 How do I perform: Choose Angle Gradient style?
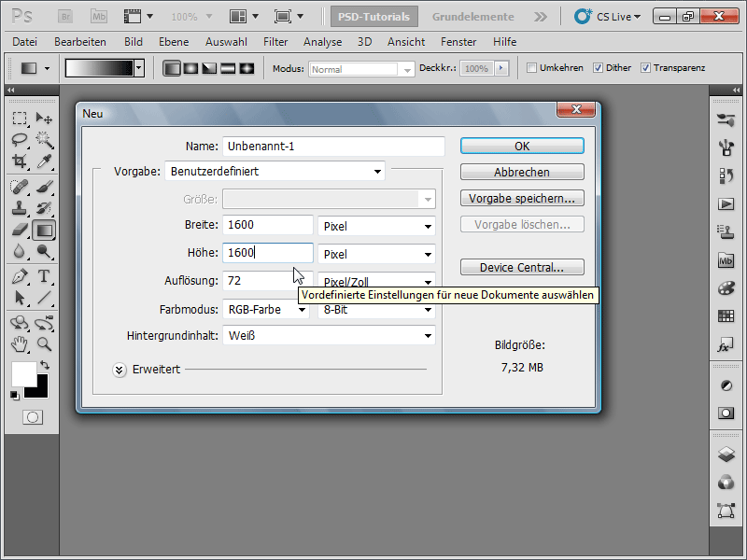[x=209, y=68]
